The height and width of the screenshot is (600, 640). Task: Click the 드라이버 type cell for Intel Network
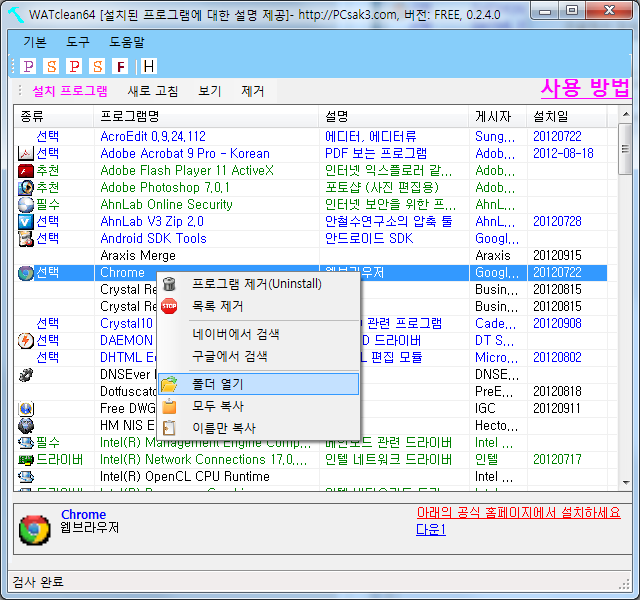pos(60,460)
